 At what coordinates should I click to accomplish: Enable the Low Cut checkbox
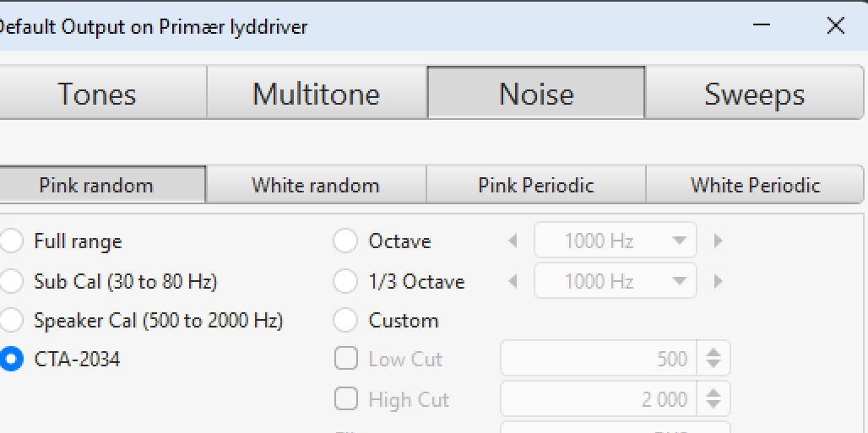[346, 359]
